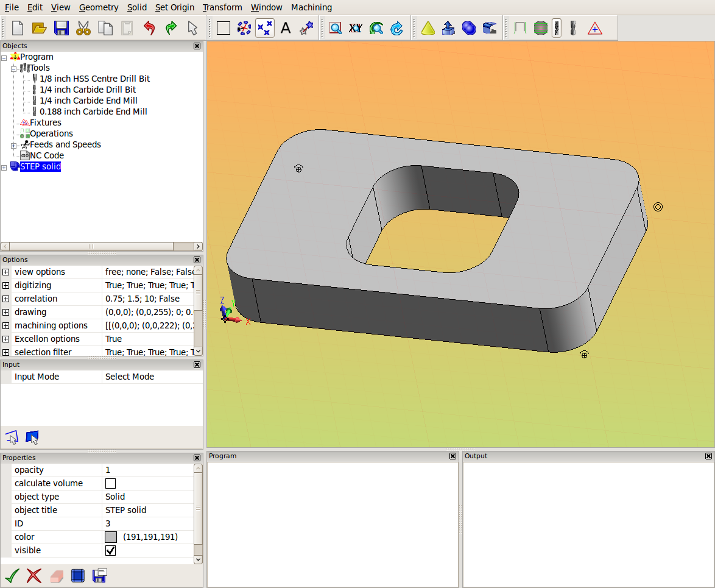Click the red X cancel icon
Image resolution: width=715 pixels, height=588 pixels.
(33, 576)
